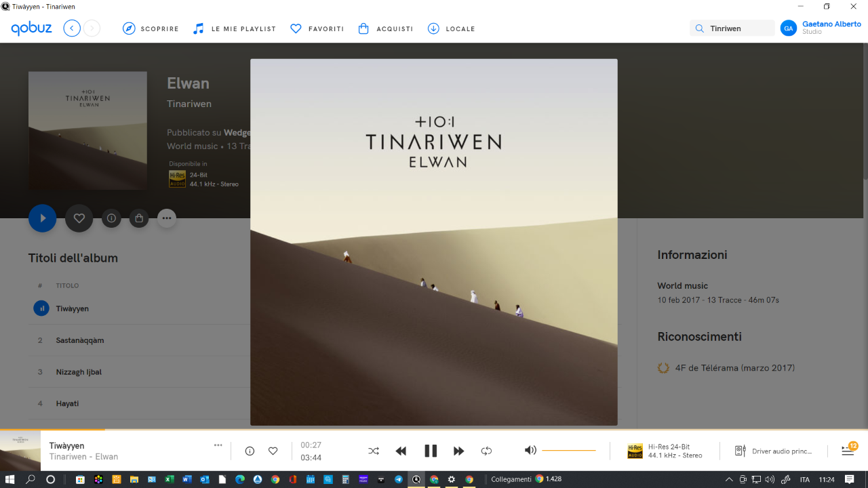Go forward with the navigation arrow

click(x=92, y=28)
